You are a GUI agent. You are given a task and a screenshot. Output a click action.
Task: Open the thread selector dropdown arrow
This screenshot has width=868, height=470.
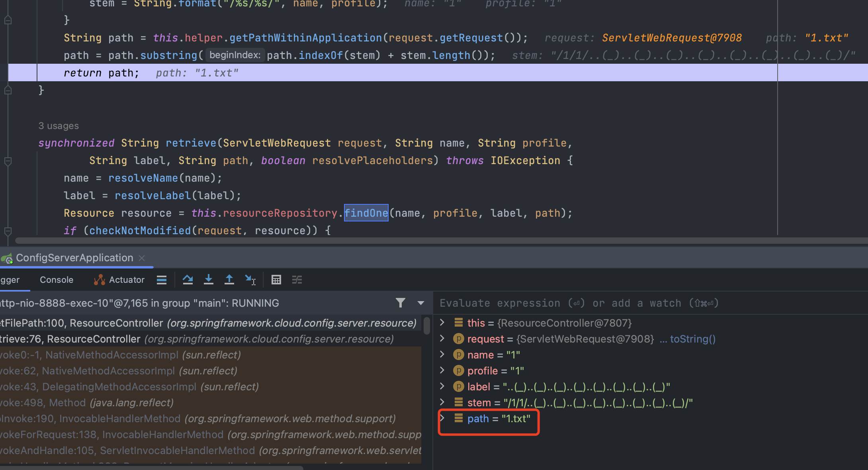coord(420,303)
